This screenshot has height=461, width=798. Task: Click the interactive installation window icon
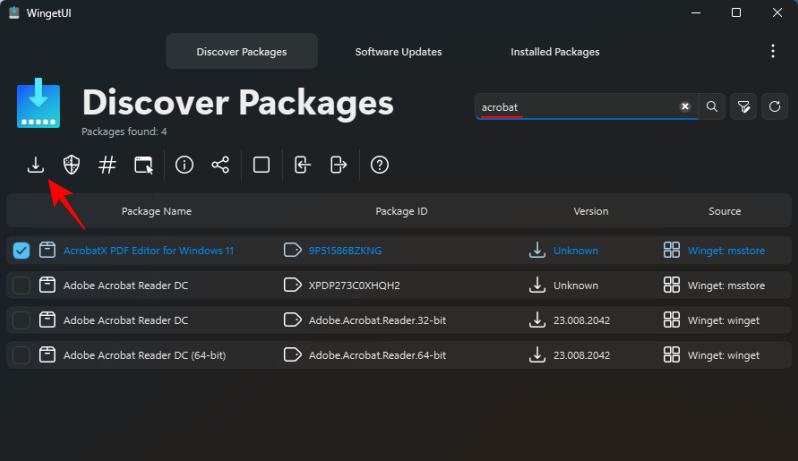[144, 165]
